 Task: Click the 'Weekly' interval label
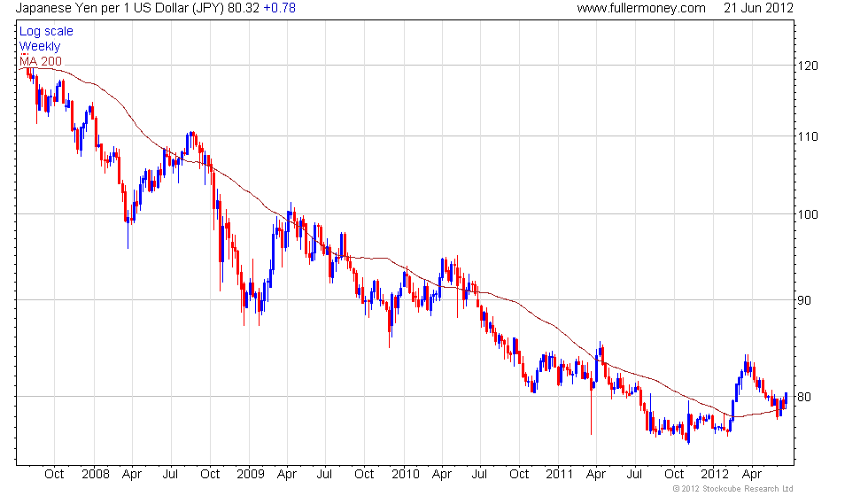[x=40, y=46]
